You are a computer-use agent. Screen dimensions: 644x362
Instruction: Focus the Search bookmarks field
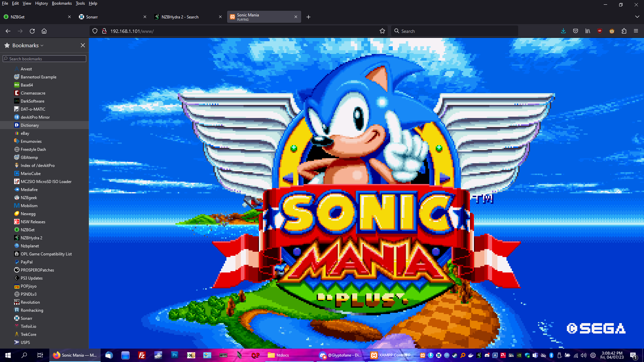[x=44, y=59]
